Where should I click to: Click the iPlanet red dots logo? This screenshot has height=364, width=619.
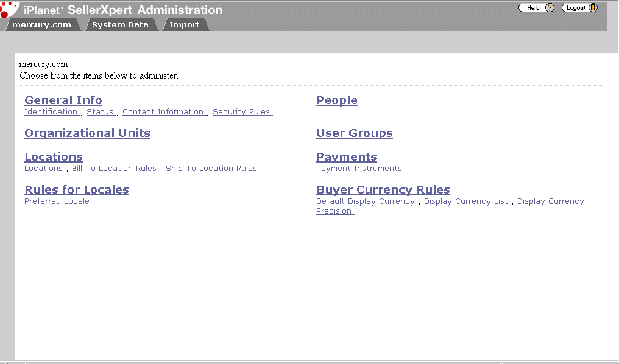pyautogui.click(x=9, y=9)
